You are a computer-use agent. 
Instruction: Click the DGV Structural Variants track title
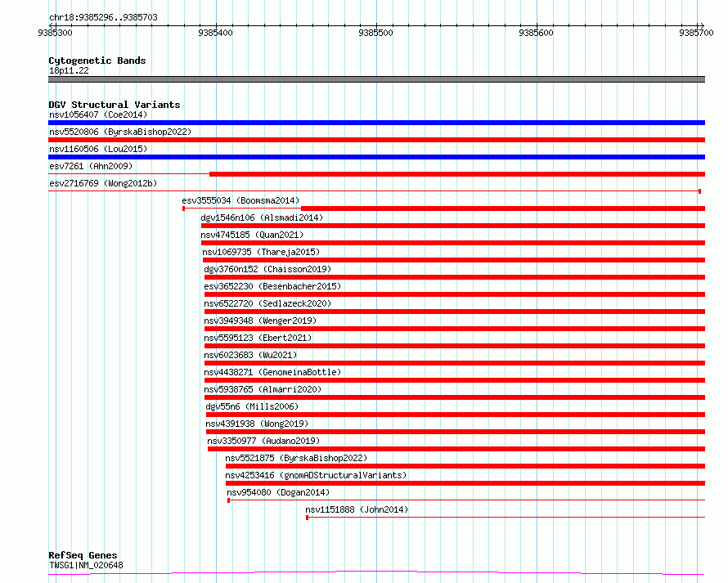[115, 105]
